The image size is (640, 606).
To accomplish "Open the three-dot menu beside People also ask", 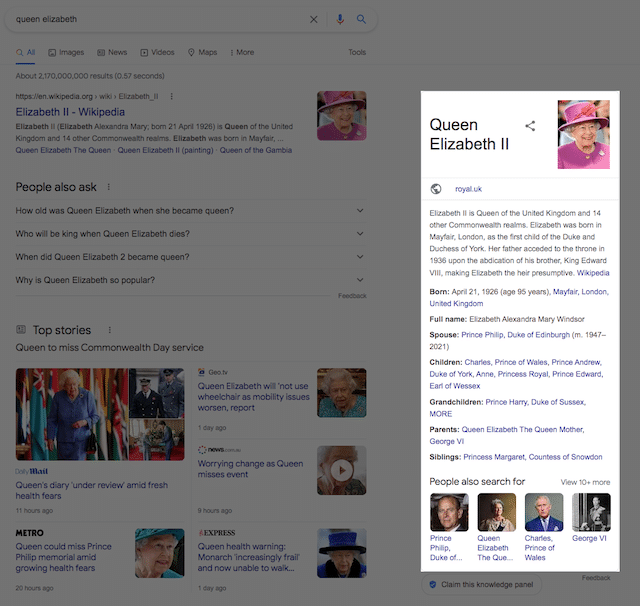I will pos(109,187).
